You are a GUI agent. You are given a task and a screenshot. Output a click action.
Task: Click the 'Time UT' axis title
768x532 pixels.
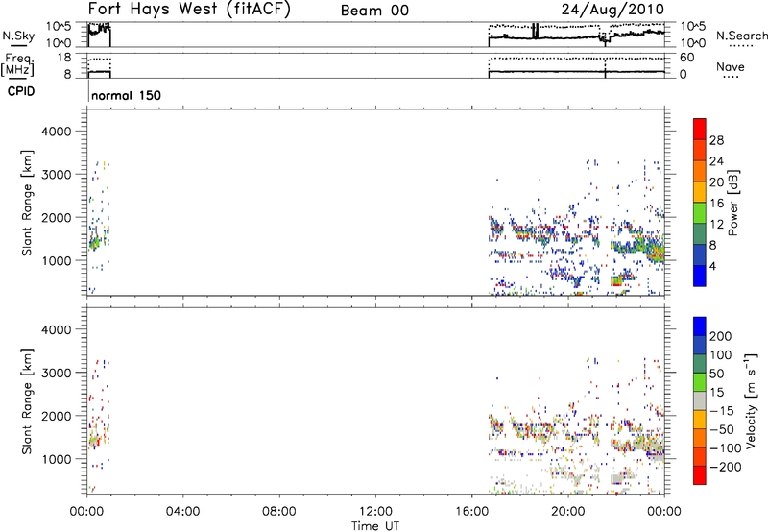(375, 526)
